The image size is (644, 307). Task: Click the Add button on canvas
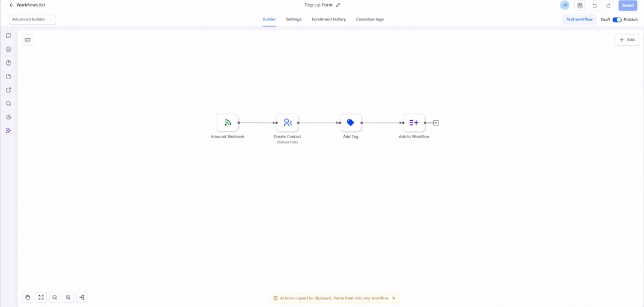(627, 40)
